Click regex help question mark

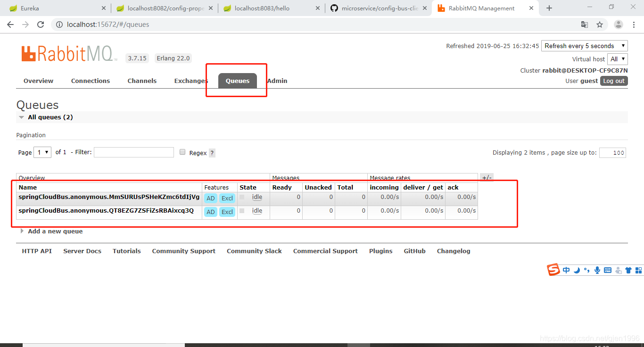coord(212,153)
